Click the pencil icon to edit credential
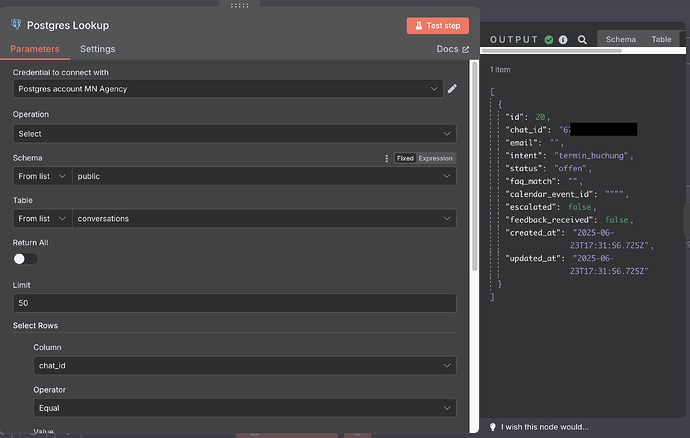 452,89
